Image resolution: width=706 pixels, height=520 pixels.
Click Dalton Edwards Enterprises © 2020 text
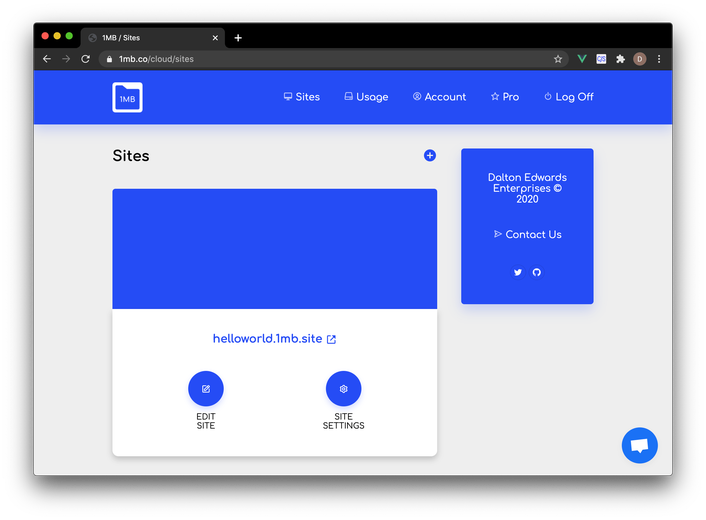pyautogui.click(x=527, y=188)
